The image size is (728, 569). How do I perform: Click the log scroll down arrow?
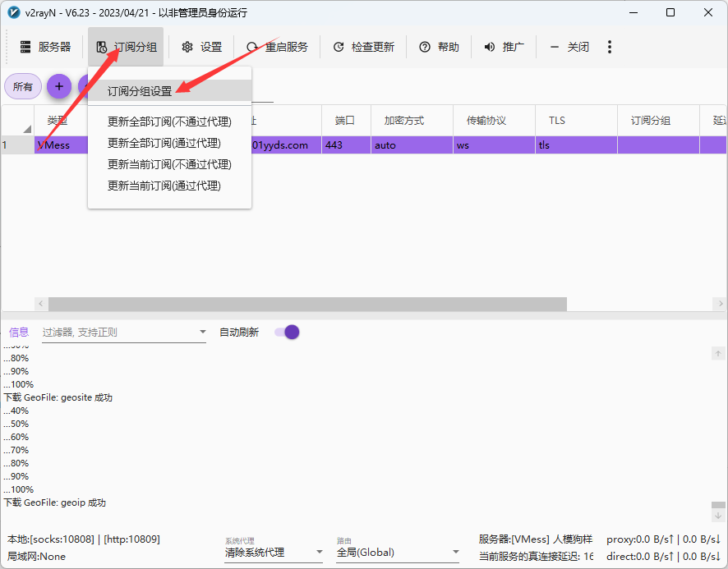(x=718, y=516)
